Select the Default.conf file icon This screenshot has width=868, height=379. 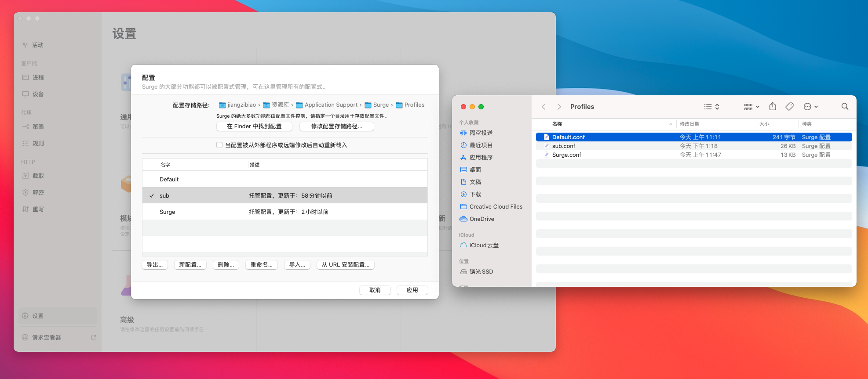click(546, 137)
